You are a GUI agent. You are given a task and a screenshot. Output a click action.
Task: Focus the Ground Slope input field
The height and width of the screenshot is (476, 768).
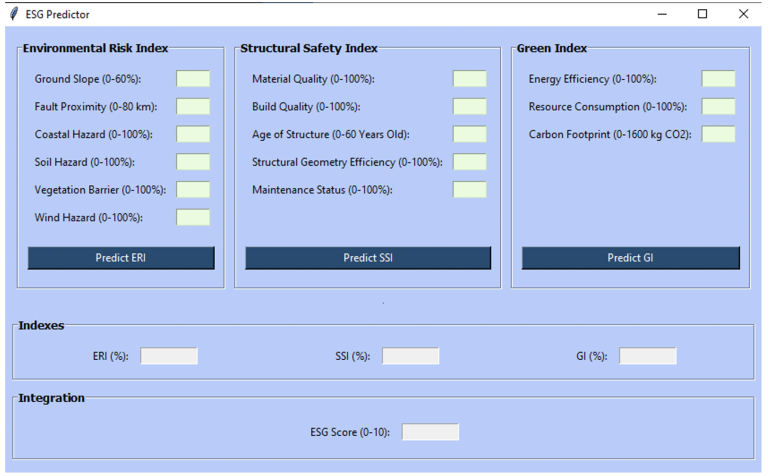pyautogui.click(x=193, y=79)
